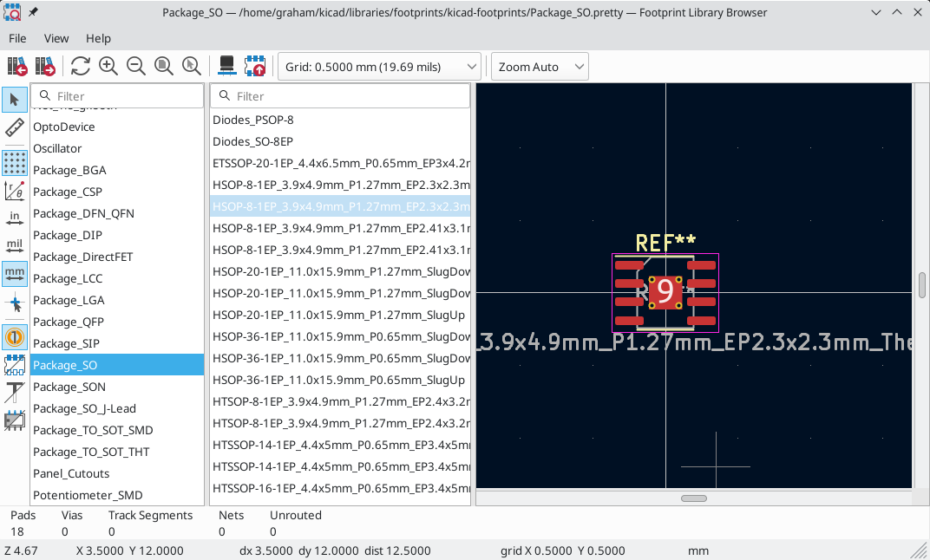Open the Help menu
The width and height of the screenshot is (930, 560).
point(98,38)
